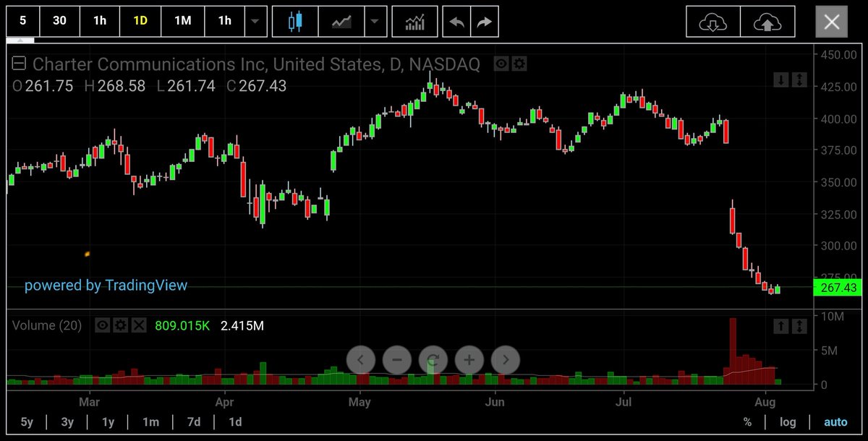This screenshot has width=868, height=441.
Task: Open the indicators bar-chart icon
Action: pyautogui.click(x=414, y=21)
